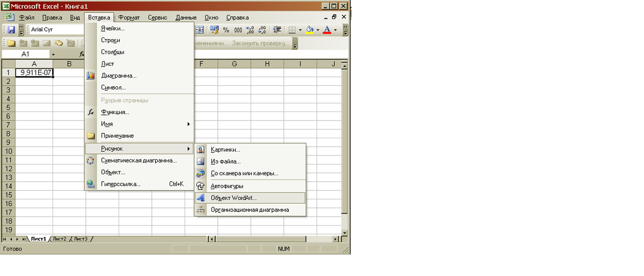Apply the Currency format icon
The height and width of the screenshot is (276, 644).
click(x=214, y=30)
